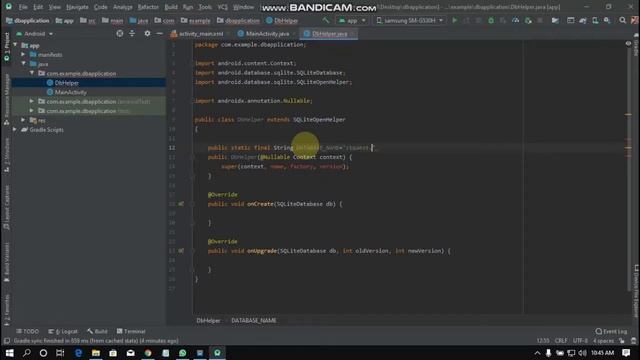Click the Attach Debugger to Android Process icon
This screenshot has width=640, height=360.
click(x=528, y=20)
